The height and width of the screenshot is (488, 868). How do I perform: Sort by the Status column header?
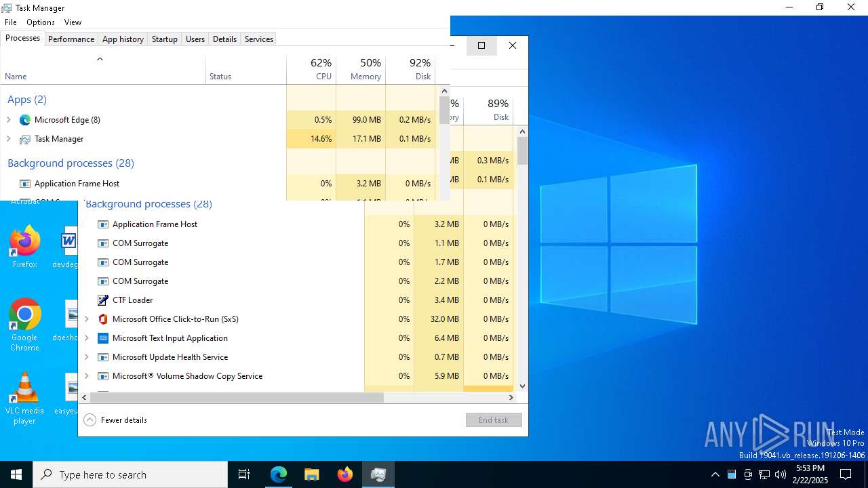point(245,70)
